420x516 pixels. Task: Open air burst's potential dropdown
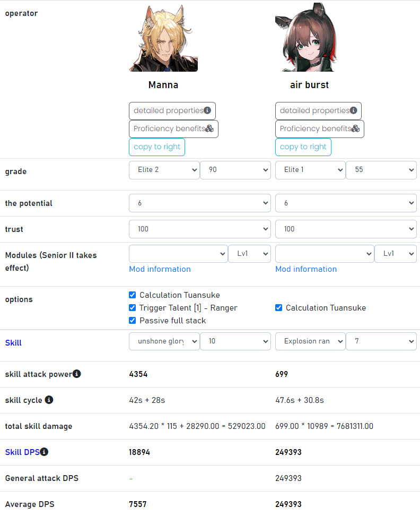pyautogui.click(x=346, y=203)
